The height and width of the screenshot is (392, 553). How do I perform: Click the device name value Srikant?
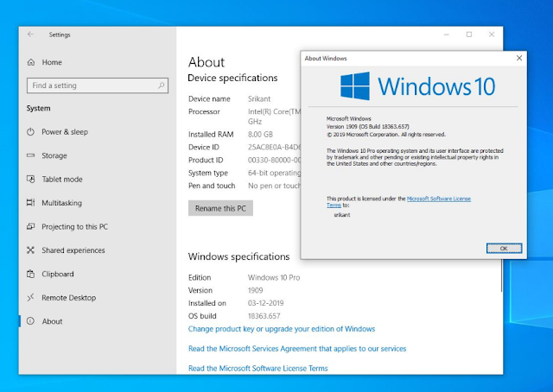(259, 99)
